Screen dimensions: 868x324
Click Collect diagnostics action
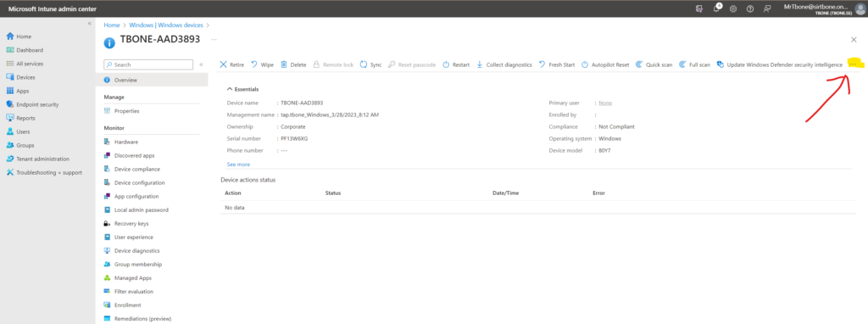click(x=504, y=64)
